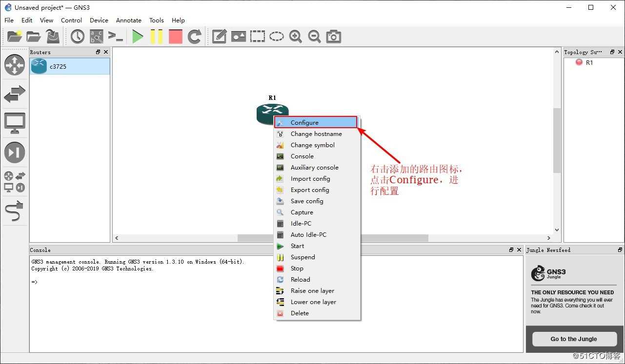
Task: Click the R1 router on the canvas
Action: [x=272, y=113]
